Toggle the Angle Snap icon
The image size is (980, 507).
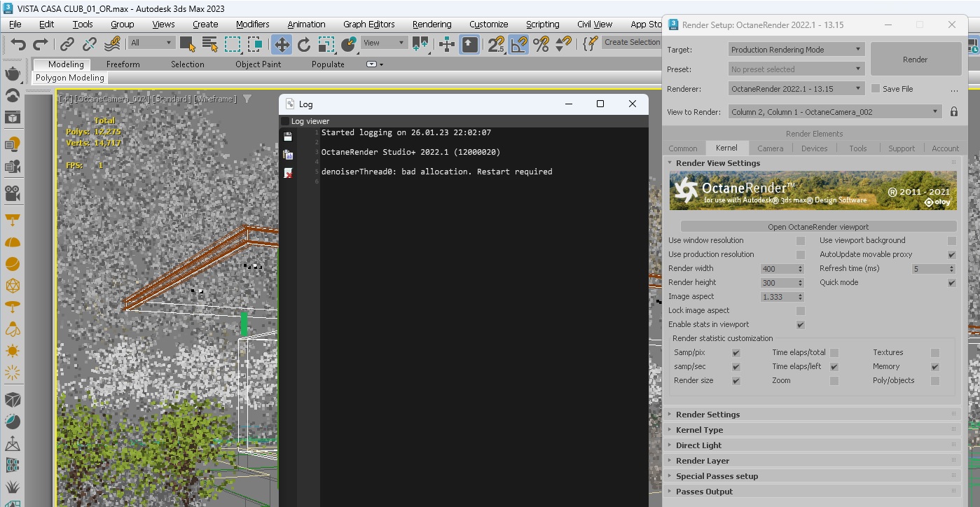point(518,44)
